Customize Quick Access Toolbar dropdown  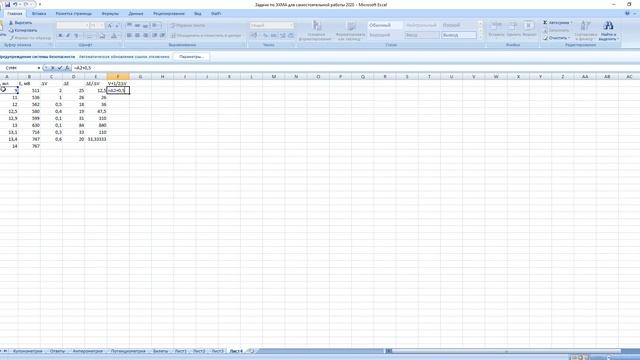point(40,4)
